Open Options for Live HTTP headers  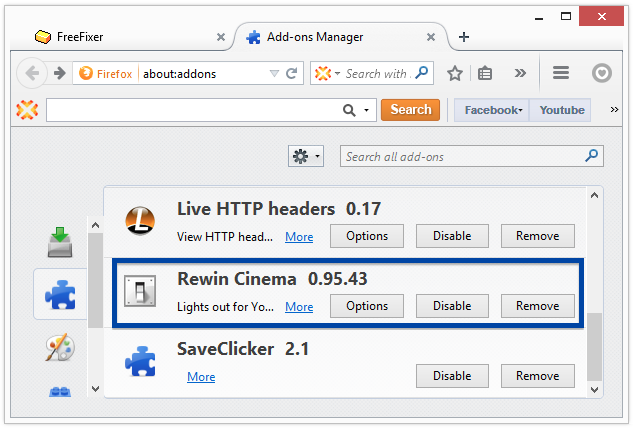pyautogui.click(x=367, y=236)
